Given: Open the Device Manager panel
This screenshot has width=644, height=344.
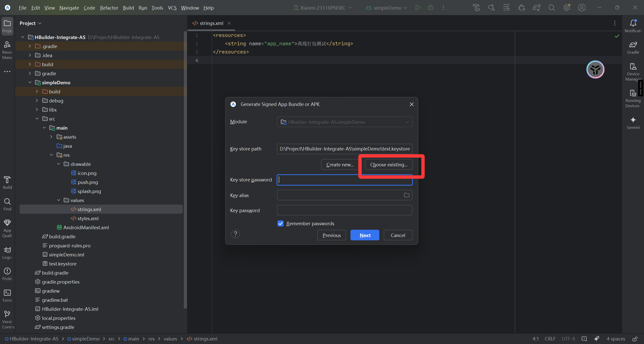Looking at the screenshot, I should point(633,72).
